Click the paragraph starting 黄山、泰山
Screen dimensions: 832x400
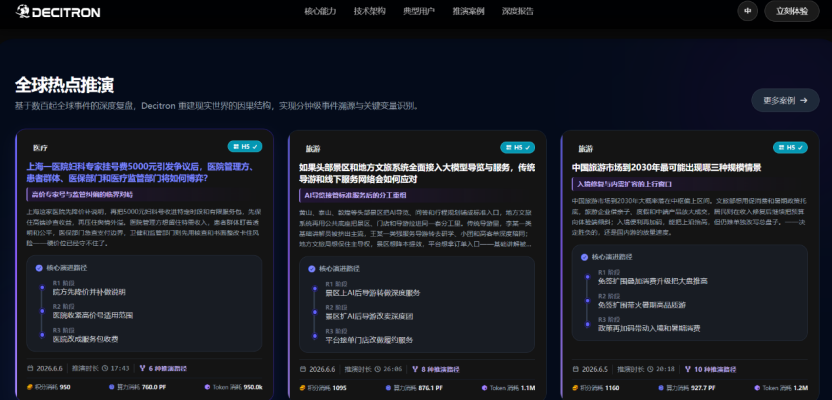(417, 228)
